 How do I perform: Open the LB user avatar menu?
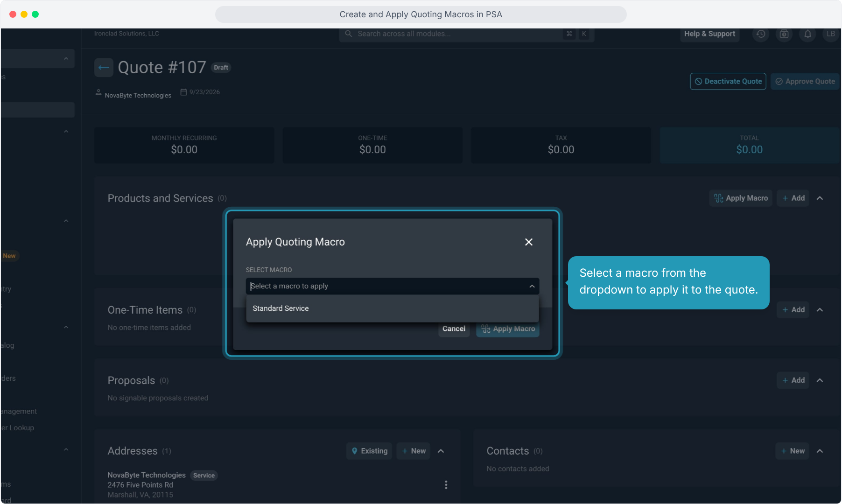tap(831, 34)
